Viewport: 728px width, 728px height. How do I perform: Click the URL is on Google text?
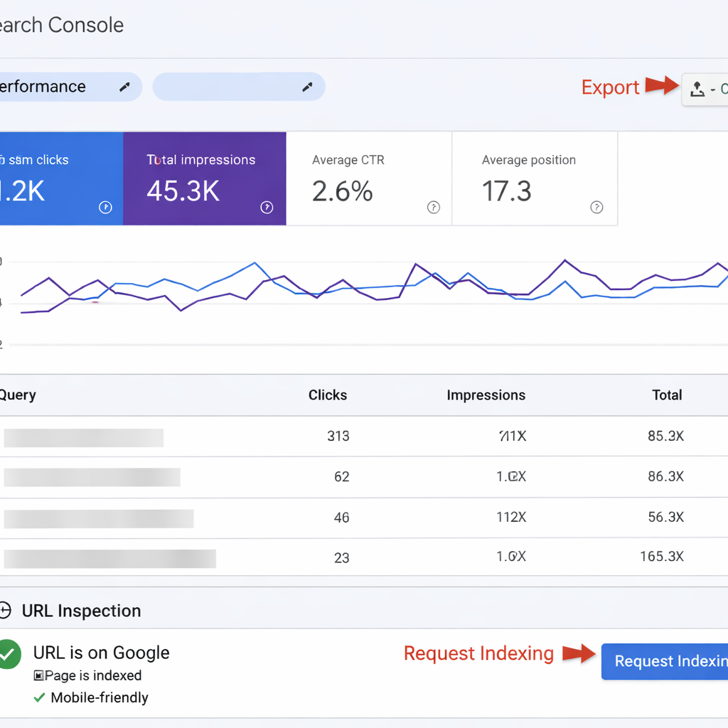point(101,653)
